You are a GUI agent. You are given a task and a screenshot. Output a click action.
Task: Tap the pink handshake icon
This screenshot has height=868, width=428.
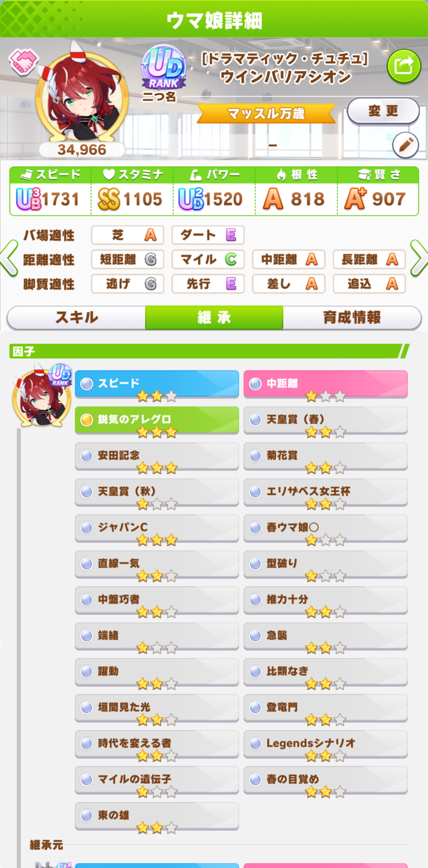[x=24, y=62]
